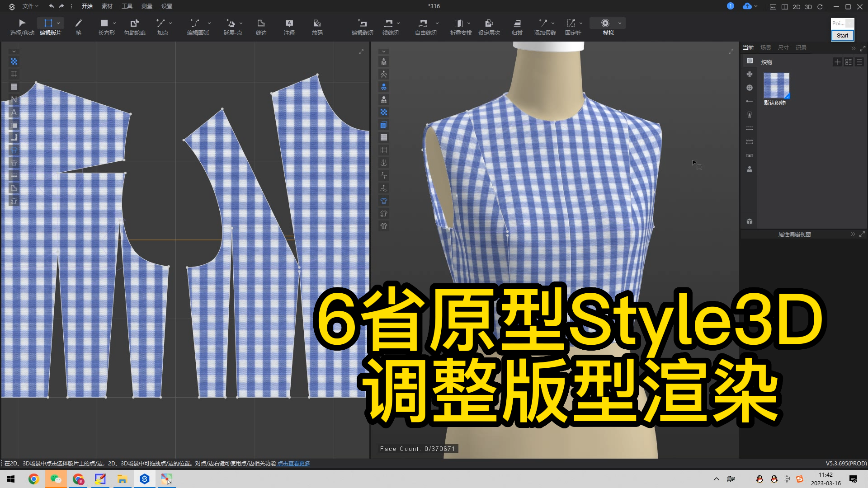Click the undo arrow in title bar
This screenshot has width=868, height=488.
[x=52, y=6]
